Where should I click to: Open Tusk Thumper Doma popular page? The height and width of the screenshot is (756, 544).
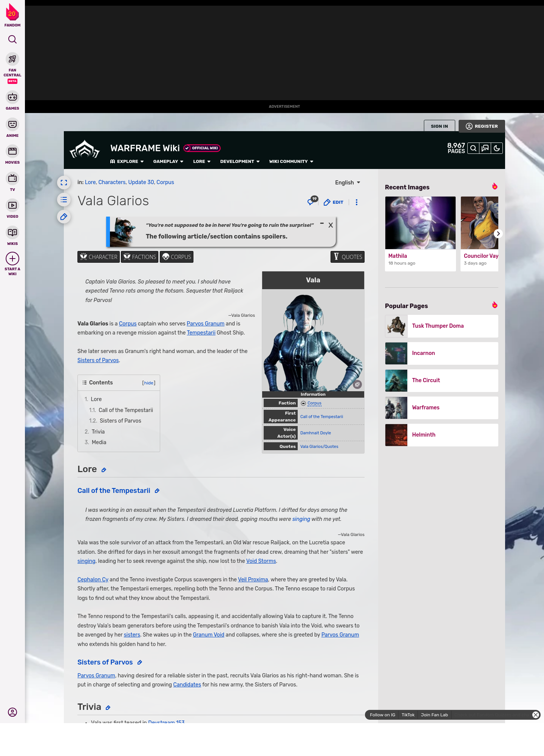pos(442,326)
